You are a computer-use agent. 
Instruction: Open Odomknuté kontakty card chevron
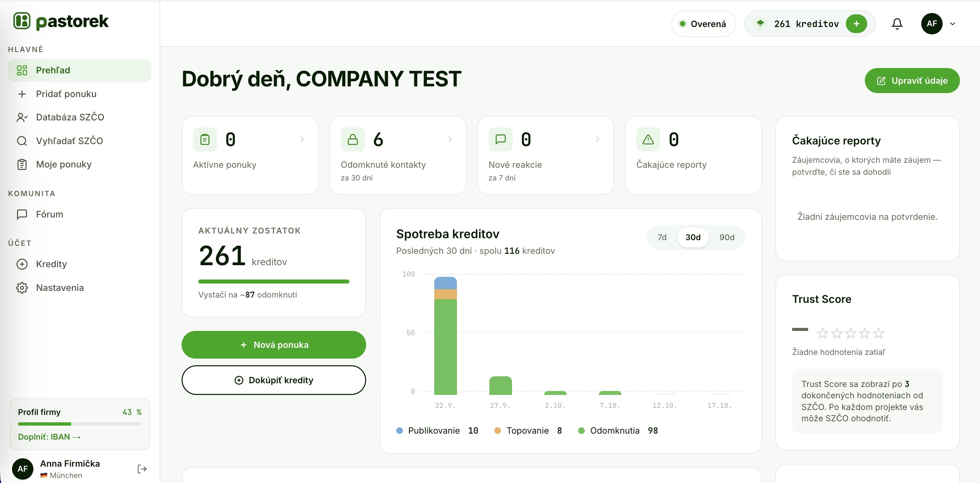[x=450, y=139]
